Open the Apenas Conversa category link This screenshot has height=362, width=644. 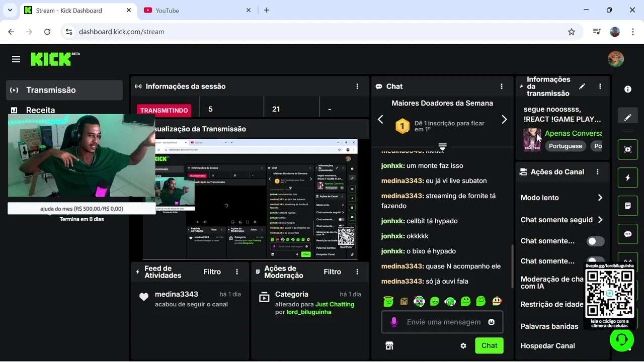(x=574, y=133)
